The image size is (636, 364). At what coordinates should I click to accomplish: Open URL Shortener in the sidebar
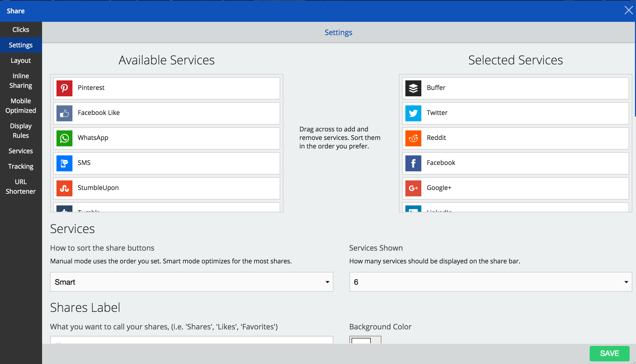click(x=21, y=187)
